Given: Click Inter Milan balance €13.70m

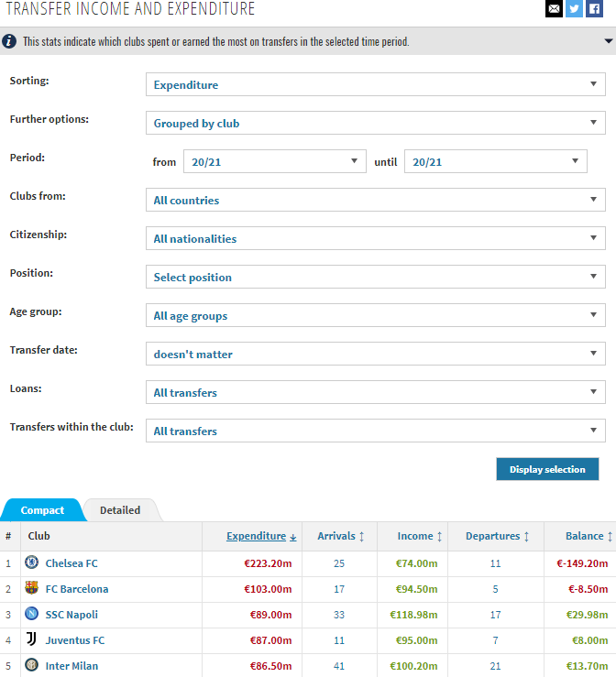Looking at the screenshot, I should coord(587,666).
